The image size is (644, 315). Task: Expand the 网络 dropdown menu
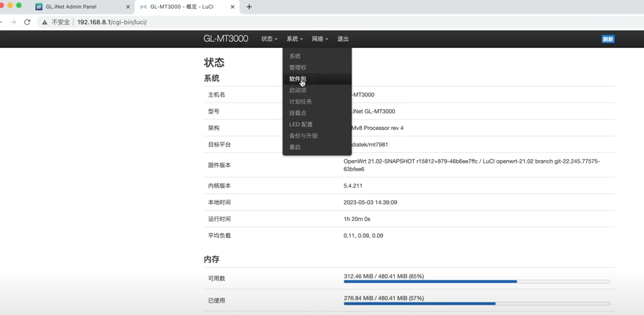(320, 39)
